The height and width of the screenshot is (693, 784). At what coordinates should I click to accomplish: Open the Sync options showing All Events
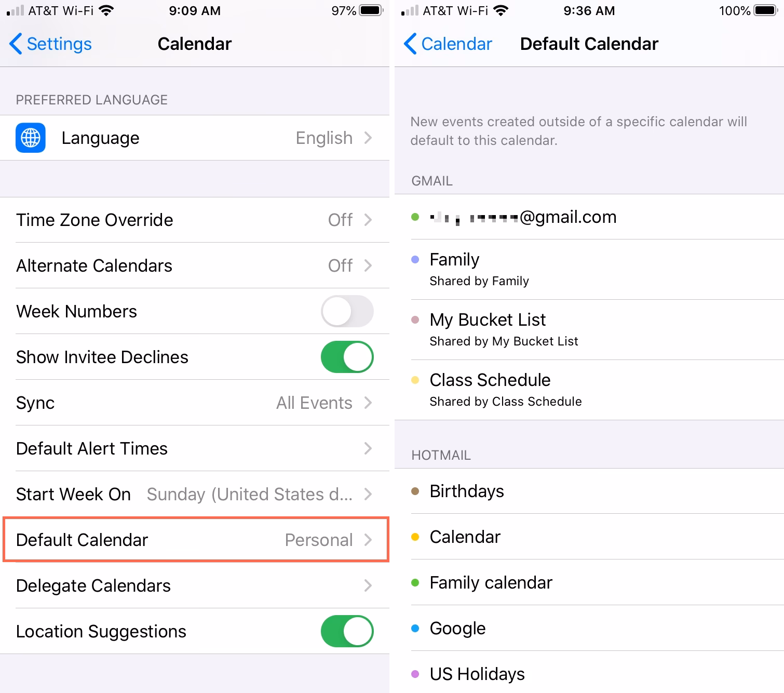(x=195, y=403)
